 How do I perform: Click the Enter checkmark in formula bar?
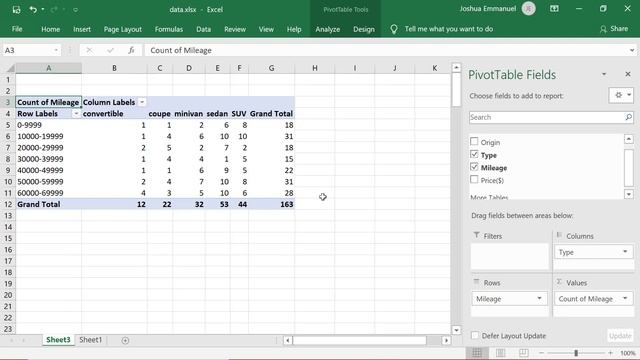(x=110, y=50)
